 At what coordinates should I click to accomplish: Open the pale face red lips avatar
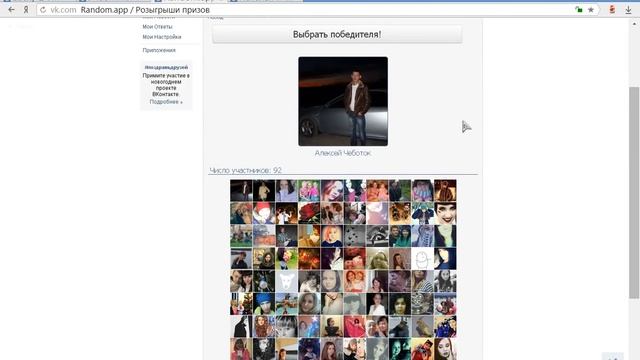coord(445,213)
